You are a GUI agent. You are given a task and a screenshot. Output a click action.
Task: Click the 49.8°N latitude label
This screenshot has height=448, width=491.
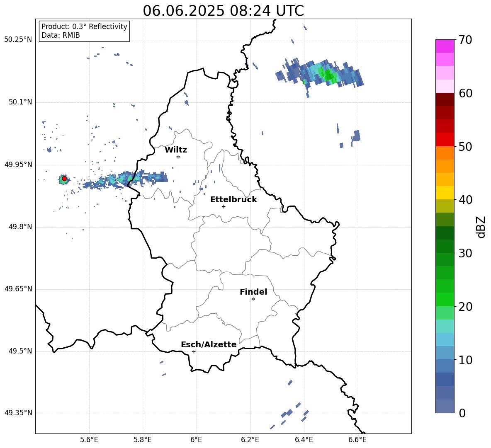pos(20,227)
